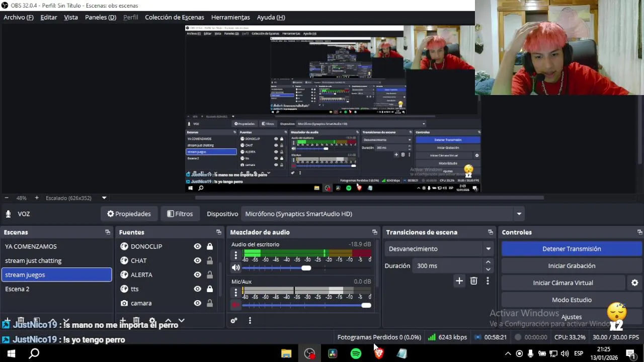Open source Propiedades button
Screen dimensions: 644x362
(x=129, y=214)
